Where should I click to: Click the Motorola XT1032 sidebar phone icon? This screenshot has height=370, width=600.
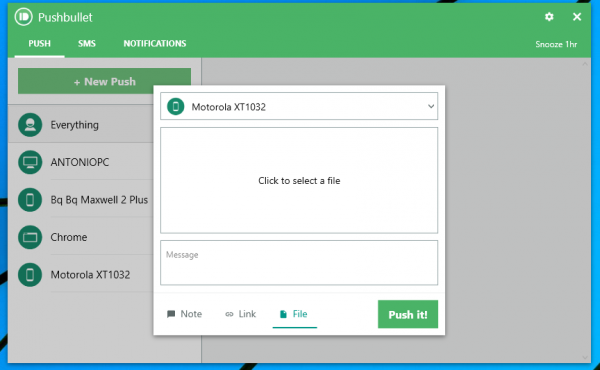tap(30, 275)
